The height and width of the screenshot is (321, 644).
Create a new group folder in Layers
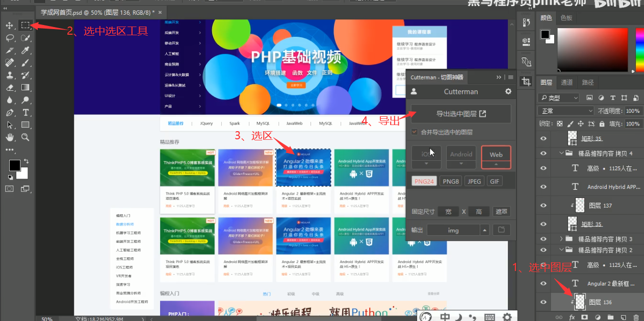point(610,317)
